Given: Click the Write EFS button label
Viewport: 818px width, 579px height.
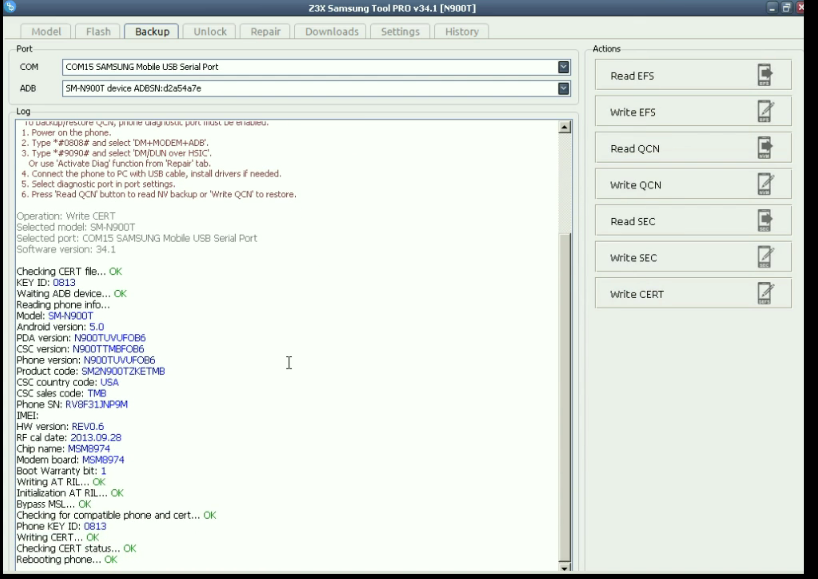Looking at the screenshot, I should click(632, 112).
